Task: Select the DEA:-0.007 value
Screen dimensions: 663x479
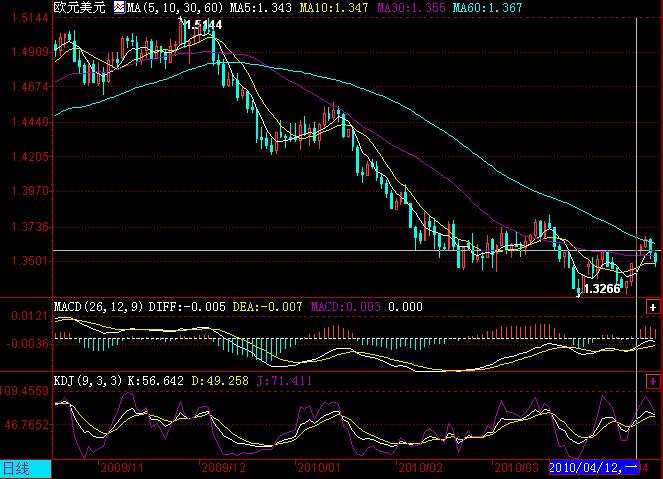Action: click(x=267, y=307)
